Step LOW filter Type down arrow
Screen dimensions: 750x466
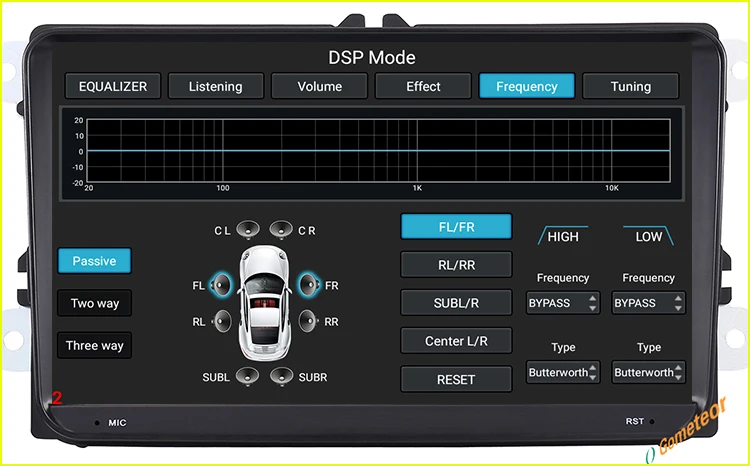[678, 377]
